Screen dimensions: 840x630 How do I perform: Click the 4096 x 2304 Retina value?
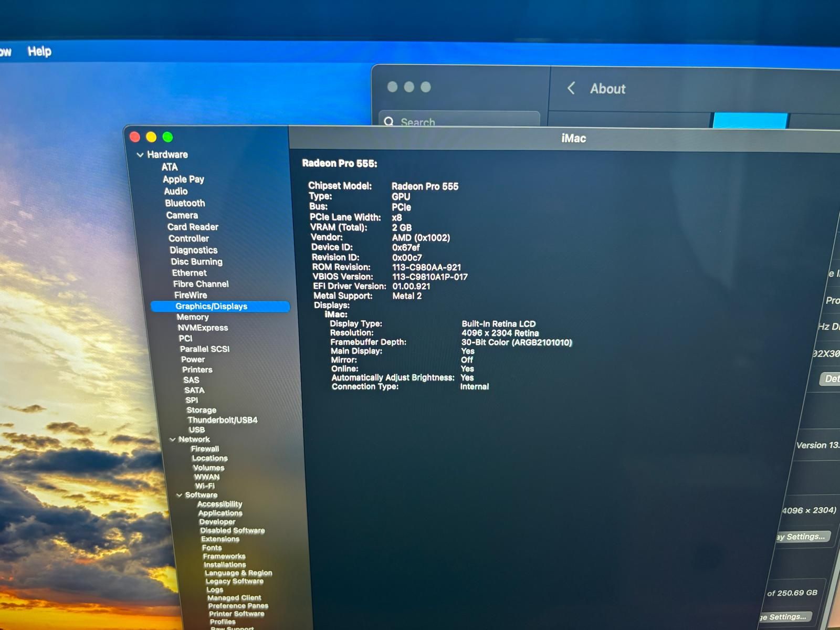coord(500,333)
